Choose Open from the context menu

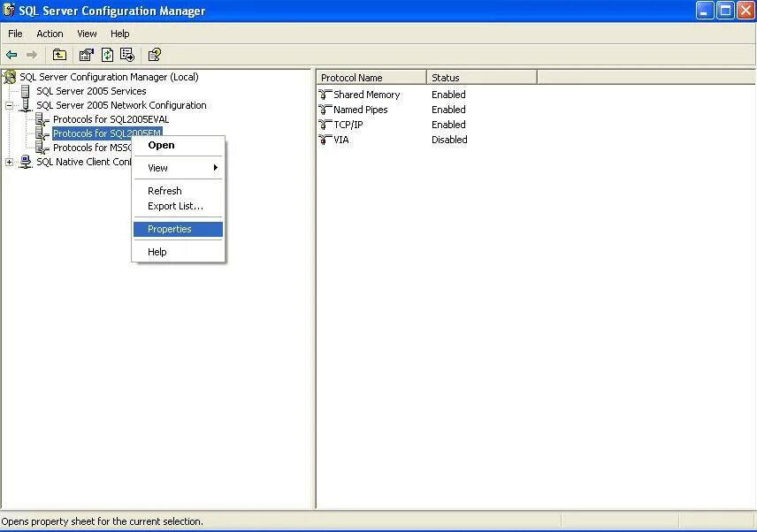click(178, 145)
